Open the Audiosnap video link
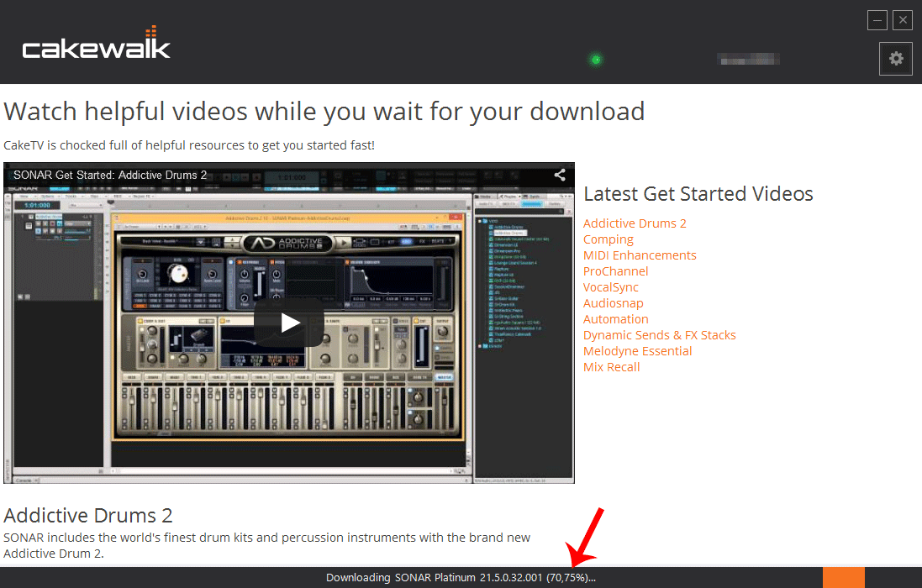Image resolution: width=922 pixels, height=588 pixels. [x=613, y=303]
